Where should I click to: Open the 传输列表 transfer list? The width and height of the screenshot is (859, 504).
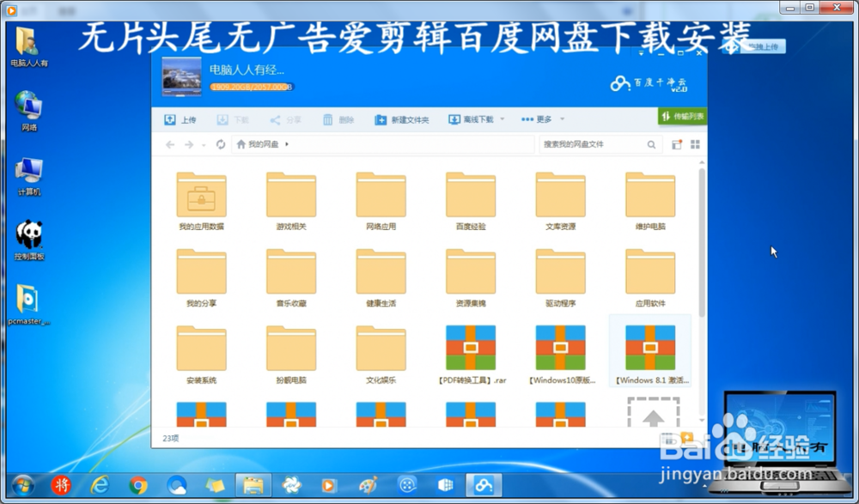click(x=683, y=116)
